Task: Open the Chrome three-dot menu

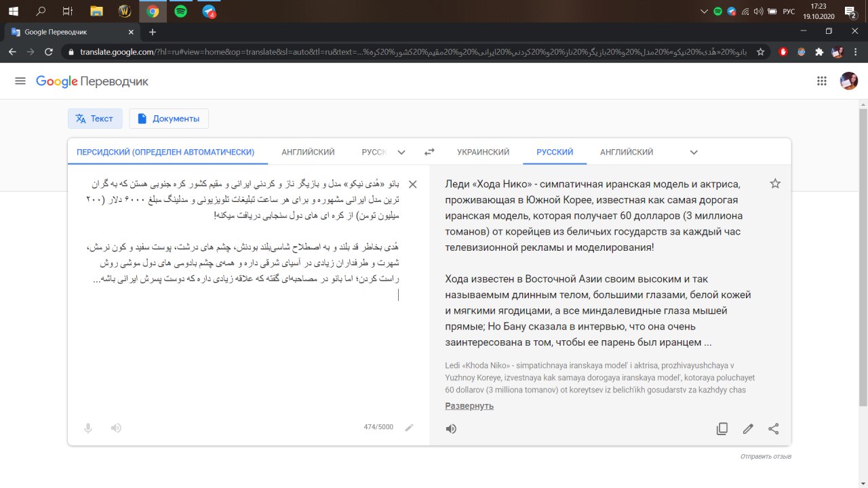Action: [x=856, y=52]
